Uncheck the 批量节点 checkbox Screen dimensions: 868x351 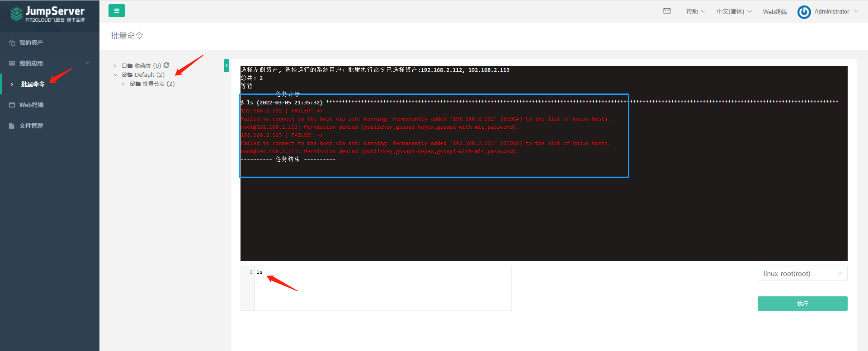point(132,84)
